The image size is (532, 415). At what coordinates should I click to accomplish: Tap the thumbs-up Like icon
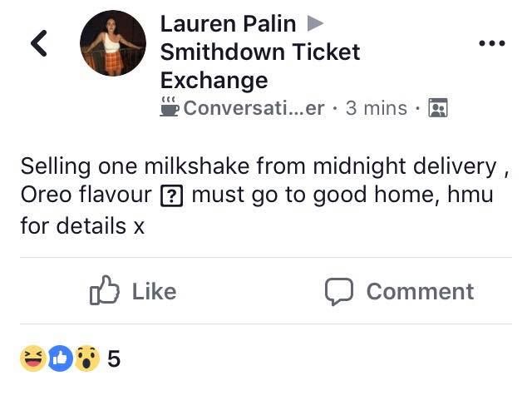[105, 290]
